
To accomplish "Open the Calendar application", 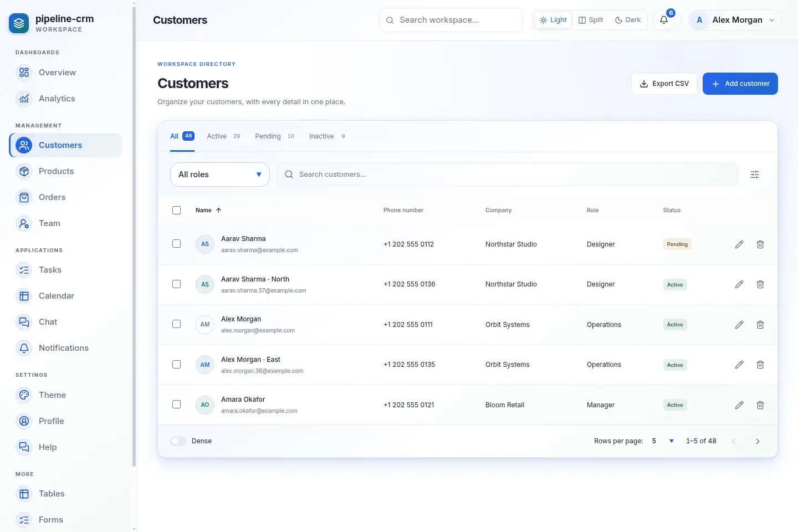I will 66,296.
